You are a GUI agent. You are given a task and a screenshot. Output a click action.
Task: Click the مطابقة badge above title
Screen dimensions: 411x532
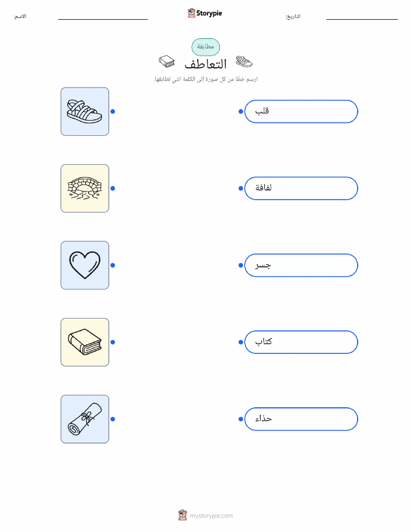click(x=205, y=47)
